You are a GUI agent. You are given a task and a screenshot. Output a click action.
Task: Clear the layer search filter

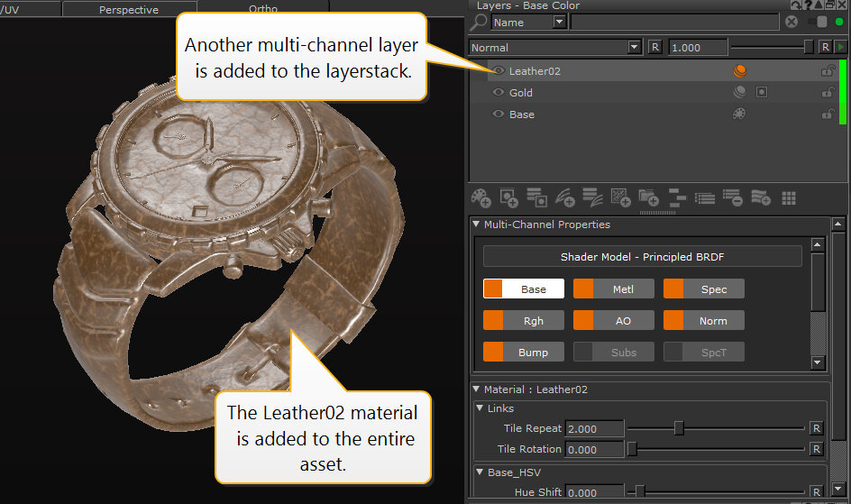click(x=792, y=23)
